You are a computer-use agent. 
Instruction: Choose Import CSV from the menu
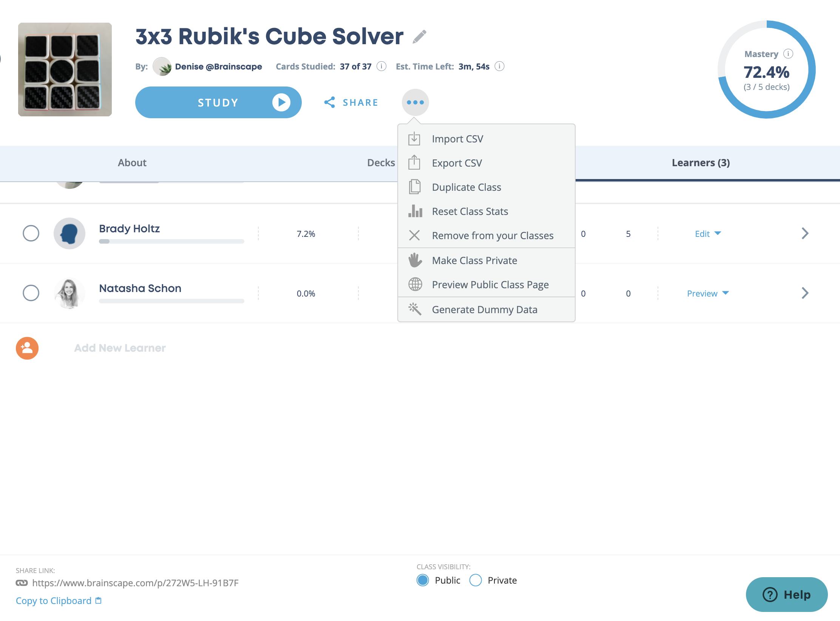(486, 139)
